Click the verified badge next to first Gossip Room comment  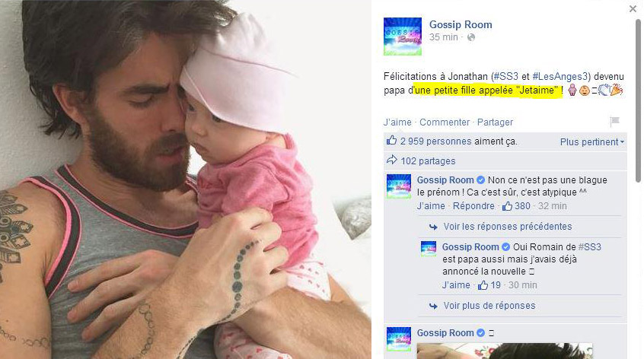tap(480, 180)
